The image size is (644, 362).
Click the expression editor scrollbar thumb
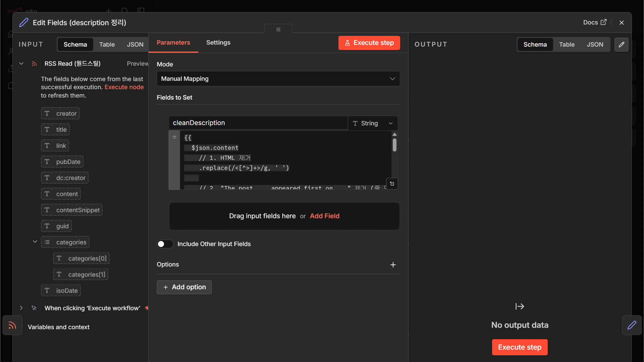(x=394, y=145)
